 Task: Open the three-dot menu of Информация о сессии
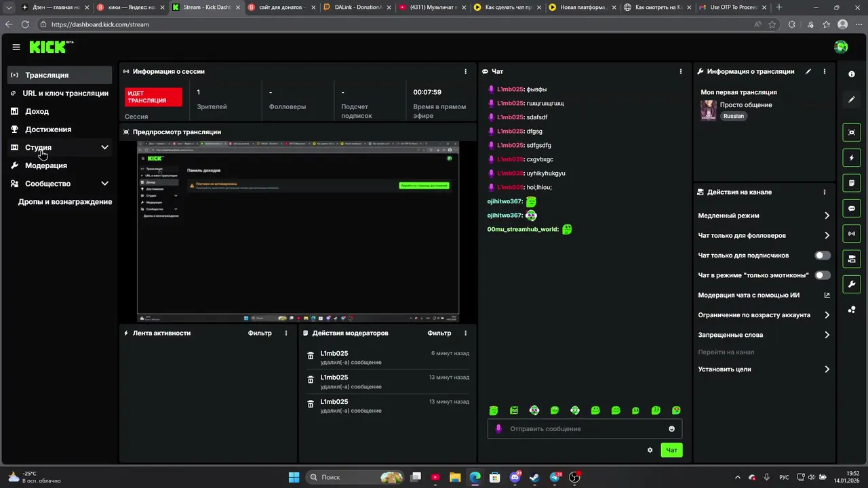coord(465,71)
